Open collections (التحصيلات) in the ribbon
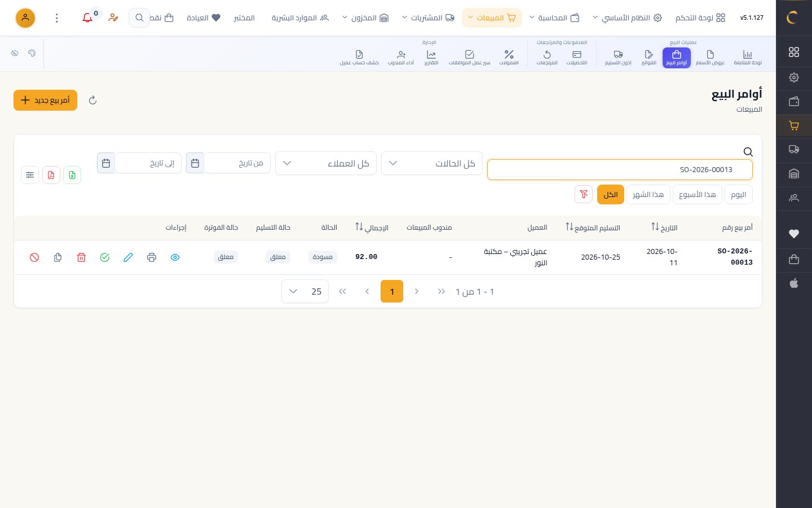Image resolution: width=812 pixels, height=508 pixels. 576,57
